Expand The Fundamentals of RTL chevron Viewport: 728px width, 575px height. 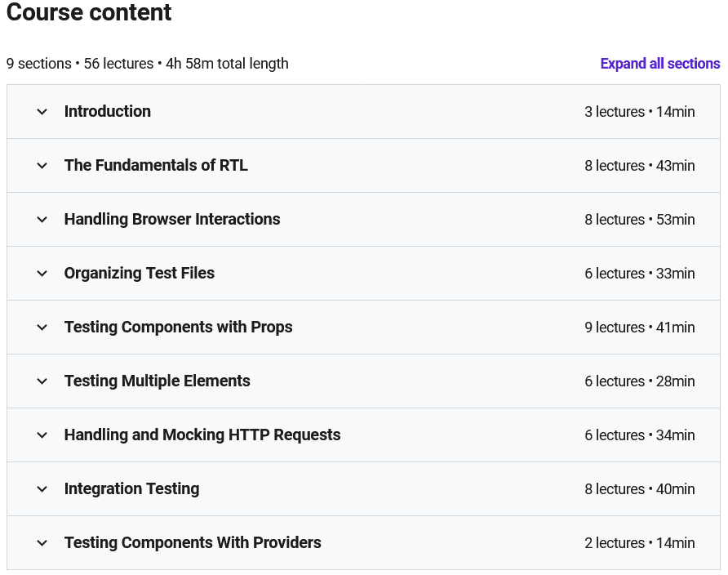coord(42,166)
